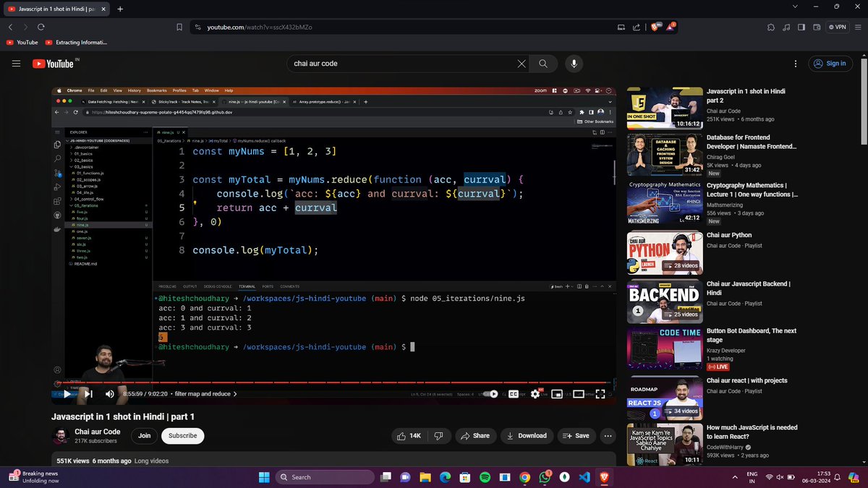Open Brave main menu
The width and height of the screenshot is (868, 488).
point(857,27)
